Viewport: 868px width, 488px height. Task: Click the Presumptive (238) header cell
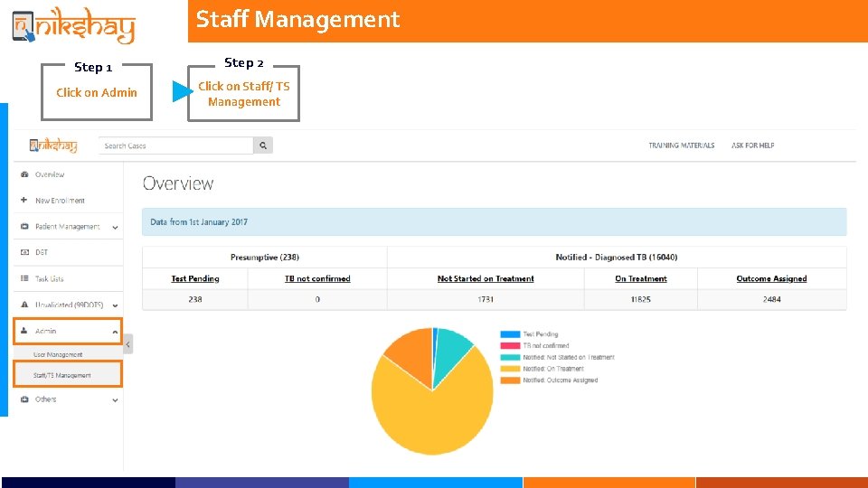[265, 258]
